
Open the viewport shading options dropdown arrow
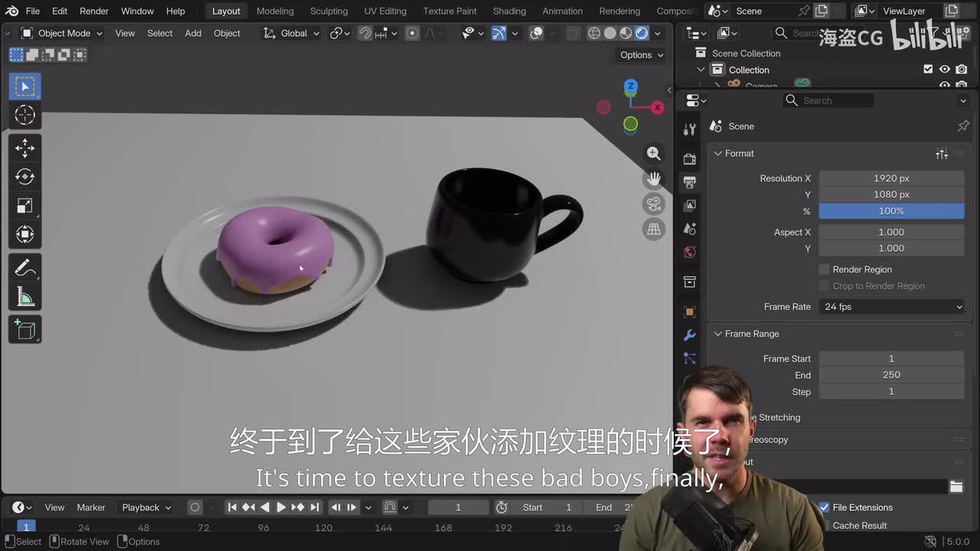(658, 33)
